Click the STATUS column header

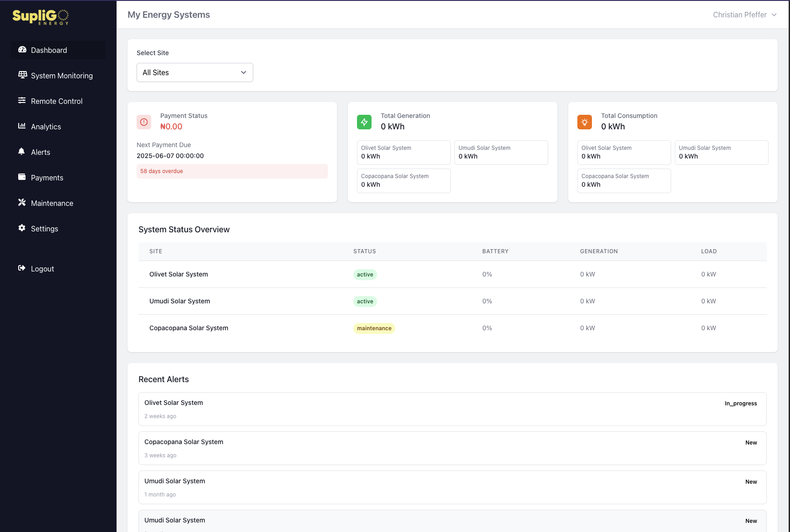tap(365, 251)
